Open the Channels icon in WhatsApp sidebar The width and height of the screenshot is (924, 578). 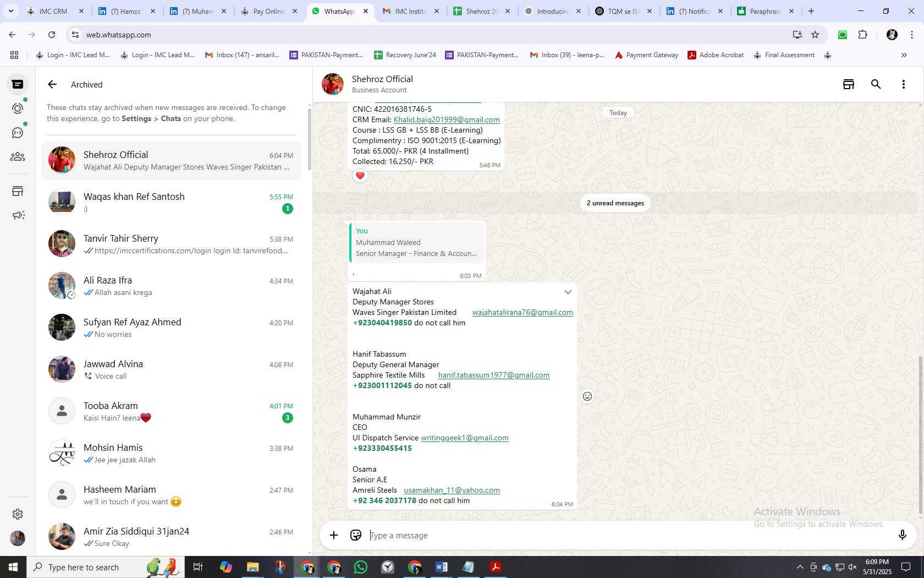click(18, 133)
